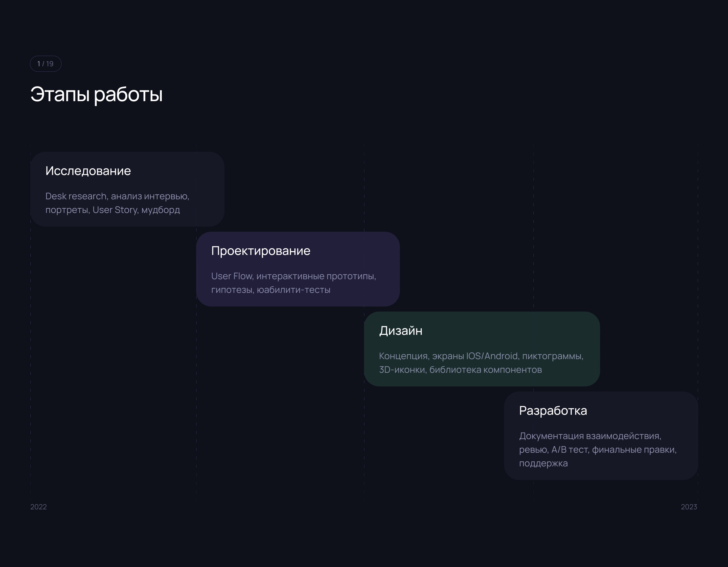The image size is (728, 567).
Task: Click the User Story phrase
Action: [115, 210]
